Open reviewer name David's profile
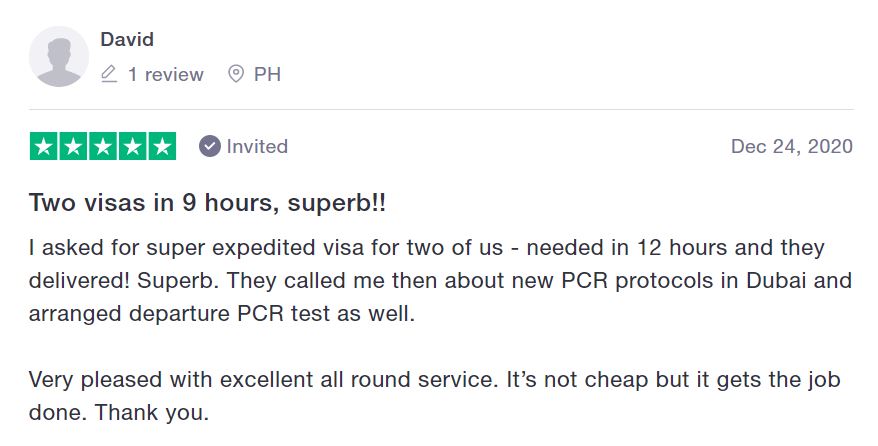The height and width of the screenshot is (446, 878). (127, 39)
